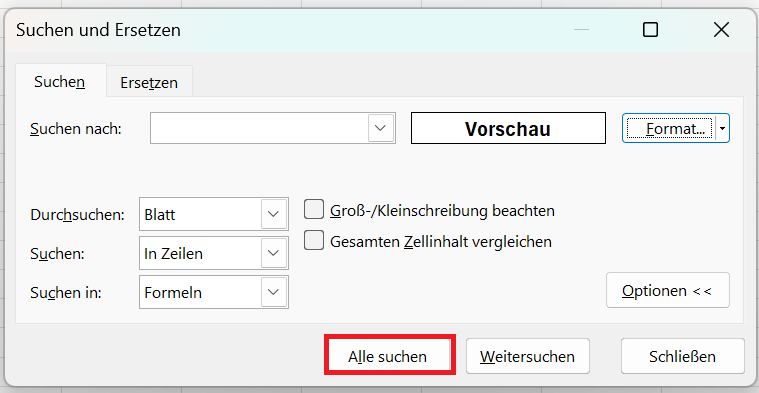The width and height of the screenshot is (759, 393).
Task: Click the minimize icon in title bar
Action: (x=581, y=30)
